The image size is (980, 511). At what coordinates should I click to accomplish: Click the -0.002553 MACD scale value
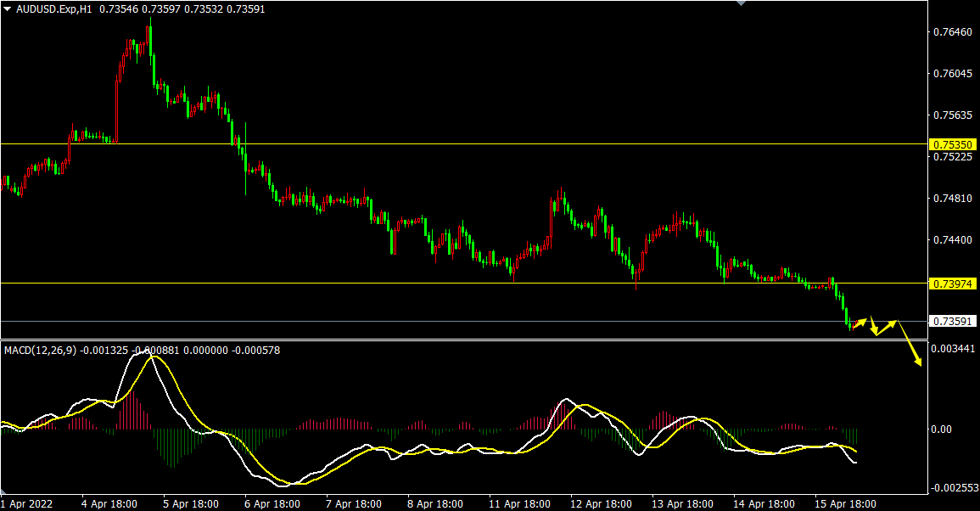point(954,488)
